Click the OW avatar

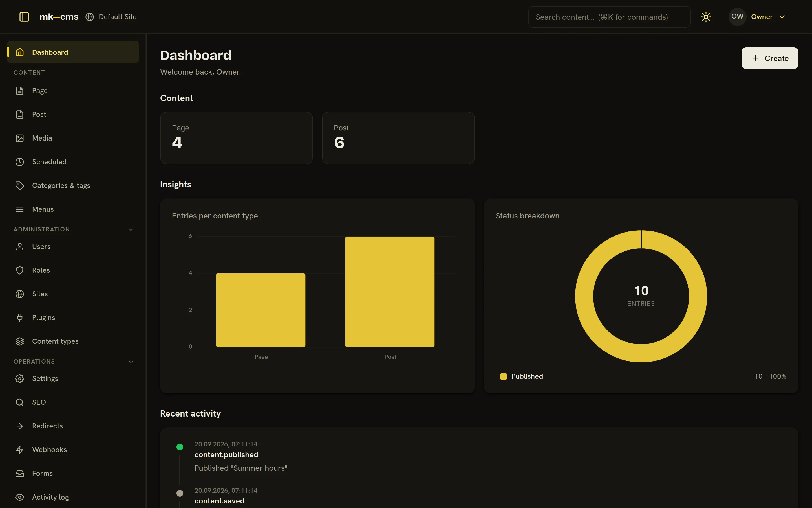tap(737, 17)
